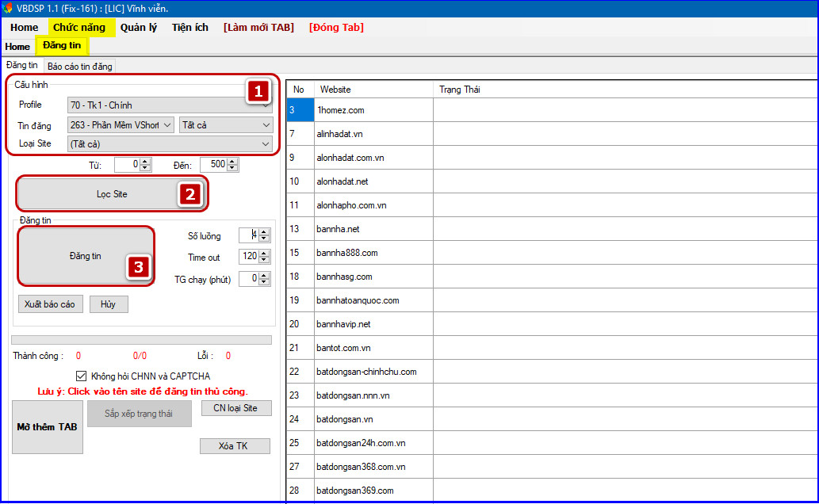Select the bannha888.com row
The image size is (819, 504).
pos(552,253)
